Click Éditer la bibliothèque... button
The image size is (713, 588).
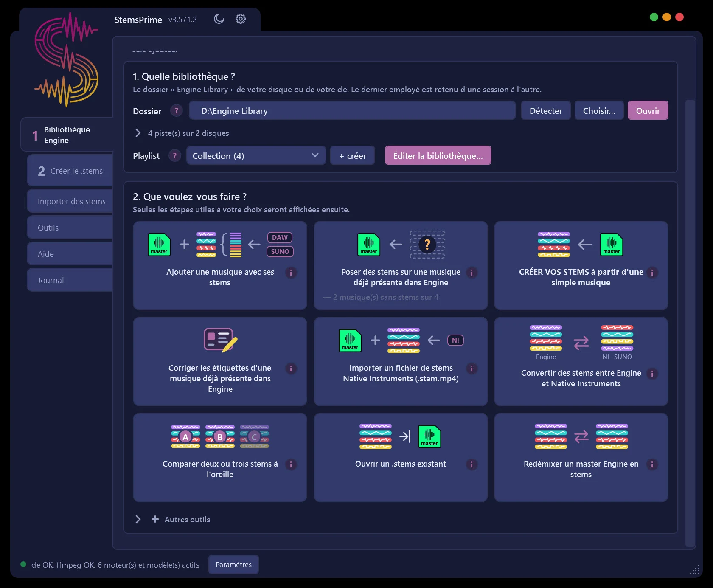438,155
